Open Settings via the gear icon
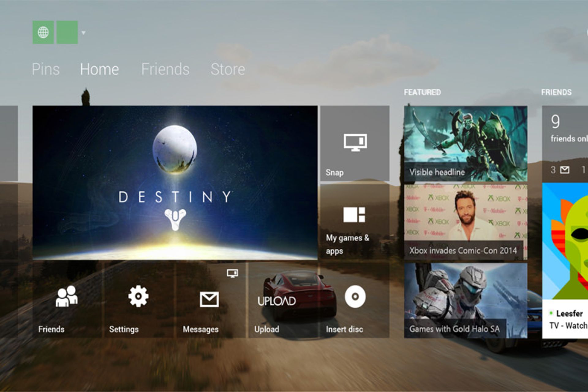This screenshot has width=588, height=392. pos(138,296)
